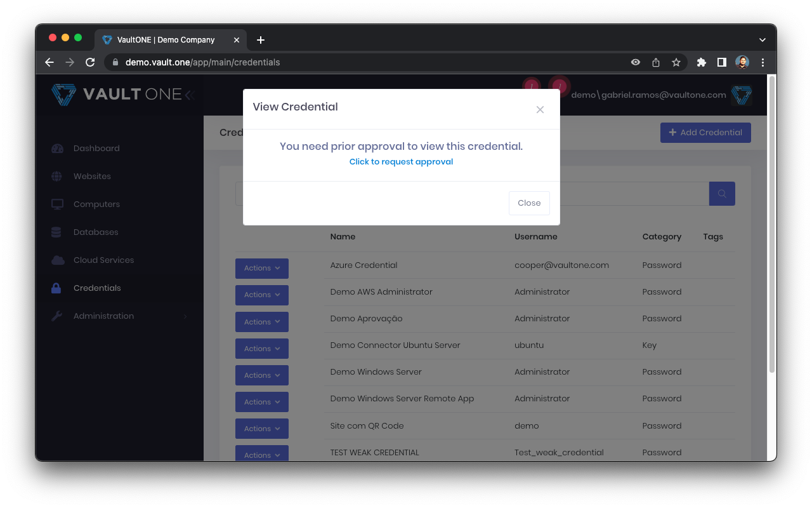Open a new browser tab
Viewport: 812px width, 508px height.
tap(260, 39)
